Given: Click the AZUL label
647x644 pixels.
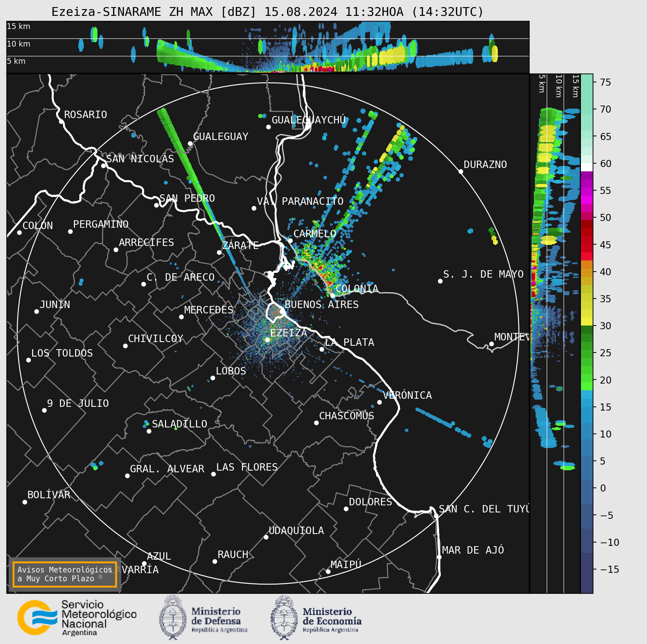Looking at the screenshot, I should pos(159,556).
